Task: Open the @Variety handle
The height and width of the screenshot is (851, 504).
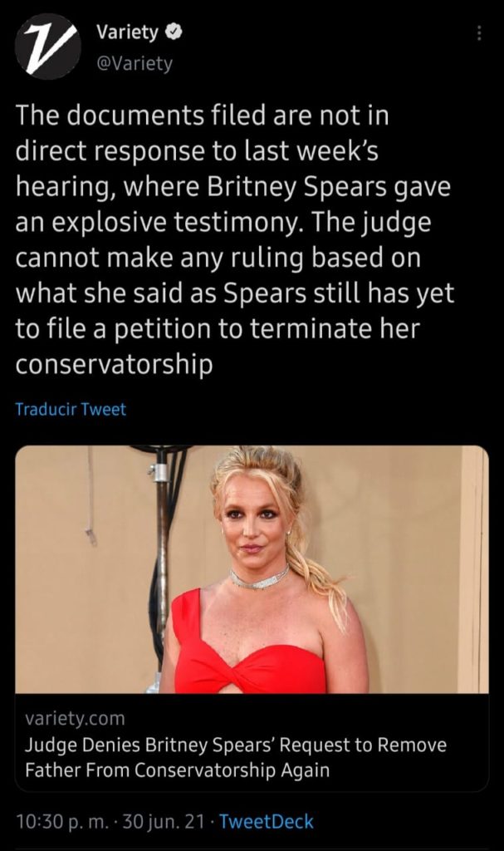Action: [x=134, y=63]
